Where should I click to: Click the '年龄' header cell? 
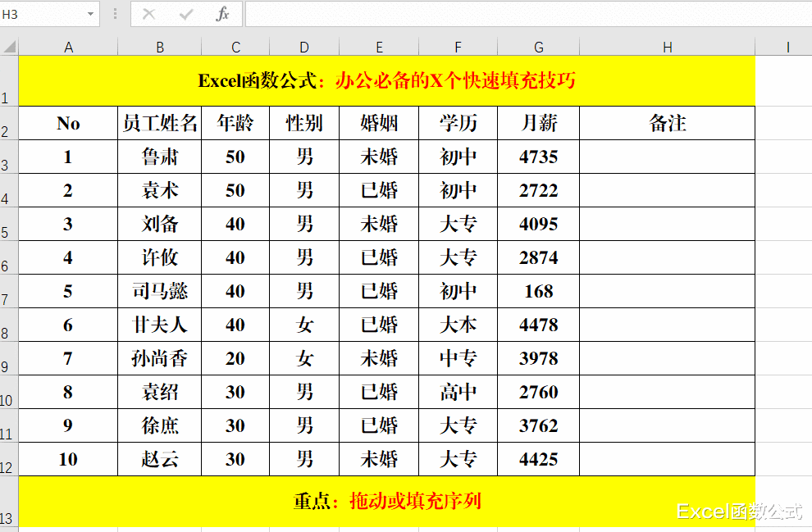coord(235,123)
